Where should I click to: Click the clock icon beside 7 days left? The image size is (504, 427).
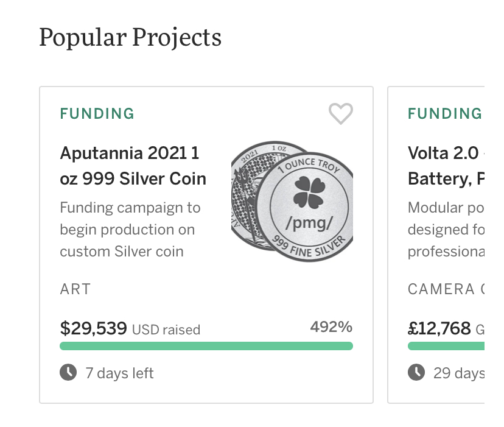coord(68,372)
